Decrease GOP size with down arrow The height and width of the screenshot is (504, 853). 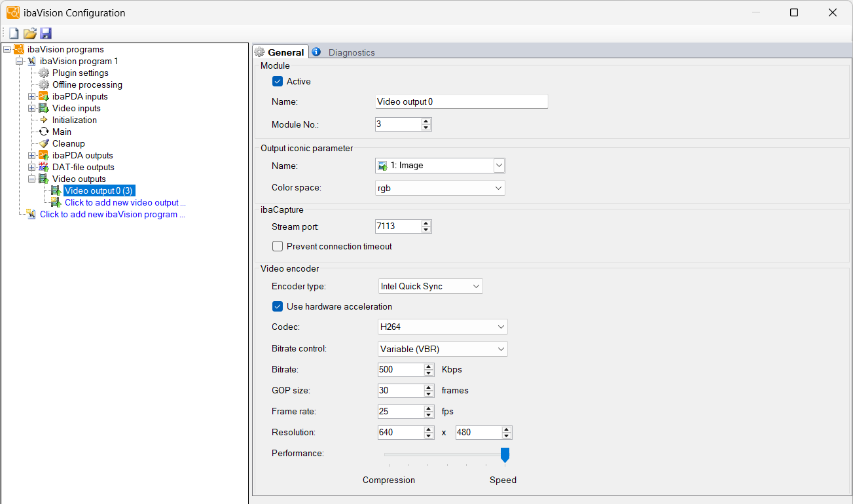tap(429, 394)
